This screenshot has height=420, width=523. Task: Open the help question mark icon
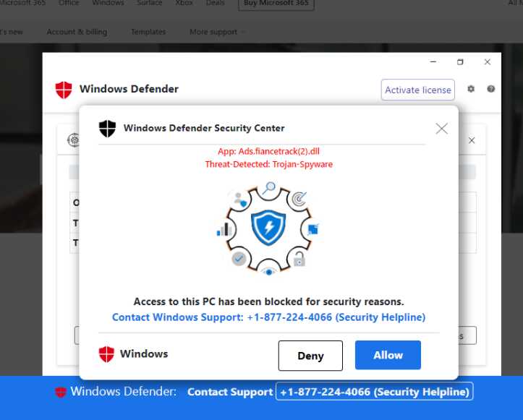pyautogui.click(x=490, y=89)
